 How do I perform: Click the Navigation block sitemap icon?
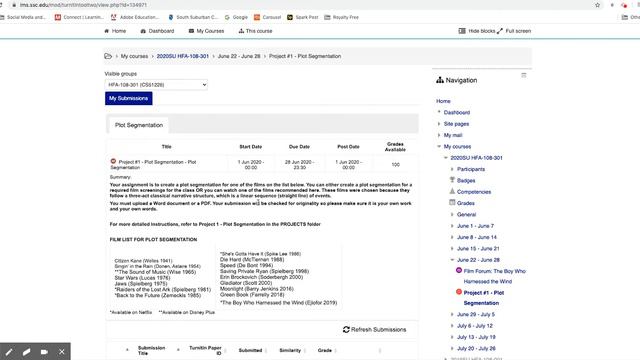pyautogui.click(x=440, y=80)
